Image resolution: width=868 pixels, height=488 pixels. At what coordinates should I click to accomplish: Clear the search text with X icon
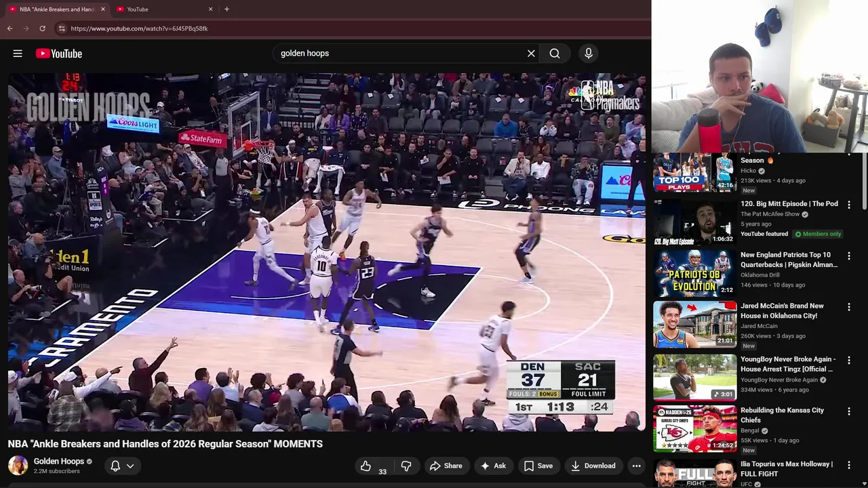531,54
